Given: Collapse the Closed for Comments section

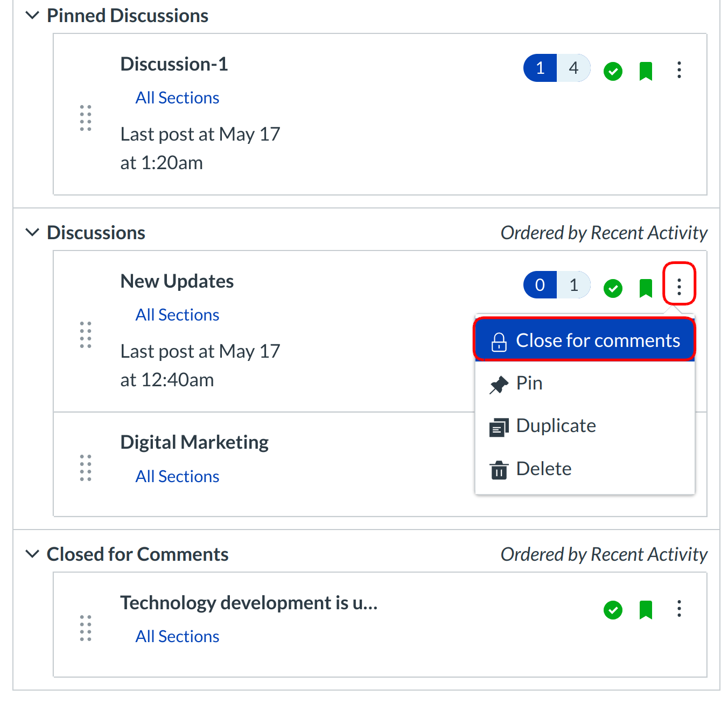Looking at the screenshot, I should pyautogui.click(x=32, y=554).
